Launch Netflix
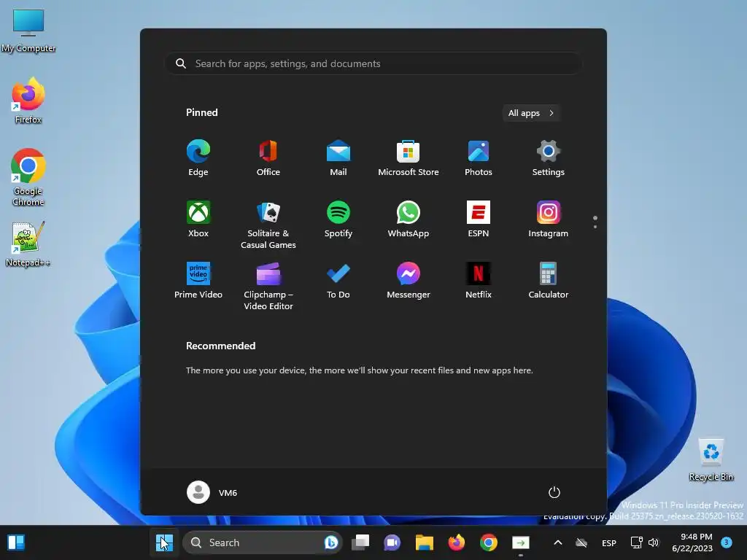The width and height of the screenshot is (747, 560). (x=479, y=281)
